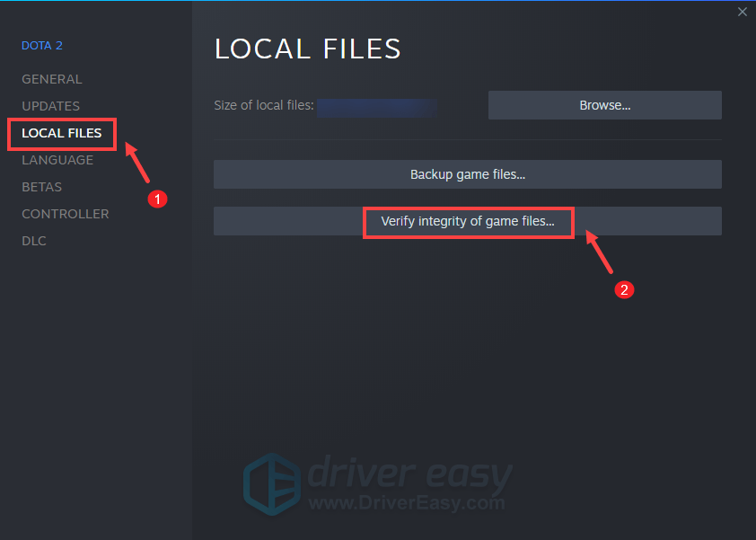
Task: Open the General settings tab
Action: point(51,79)
